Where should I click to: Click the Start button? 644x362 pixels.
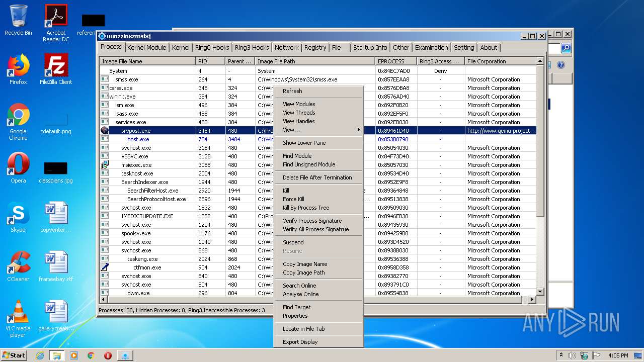point(14,355)
